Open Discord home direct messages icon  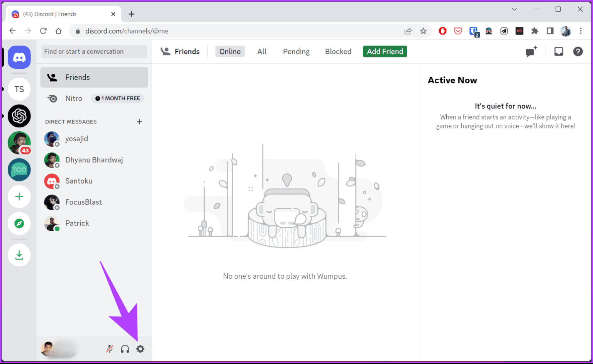[x=19, y=57]
